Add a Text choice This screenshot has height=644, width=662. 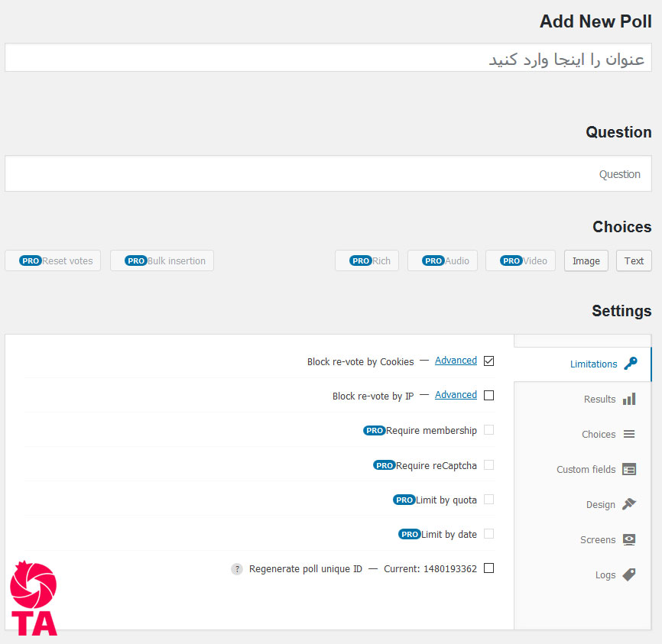(x=634, y=261)
